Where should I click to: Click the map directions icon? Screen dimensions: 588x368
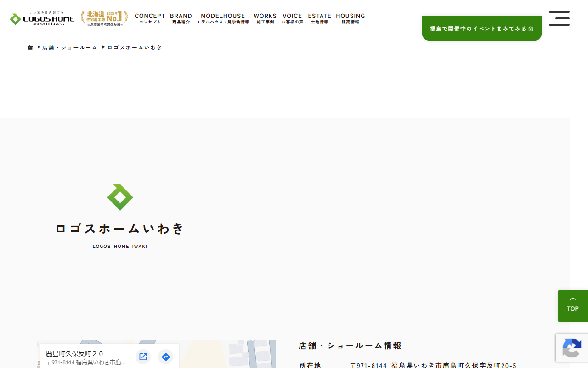click(x=165, y=356)
